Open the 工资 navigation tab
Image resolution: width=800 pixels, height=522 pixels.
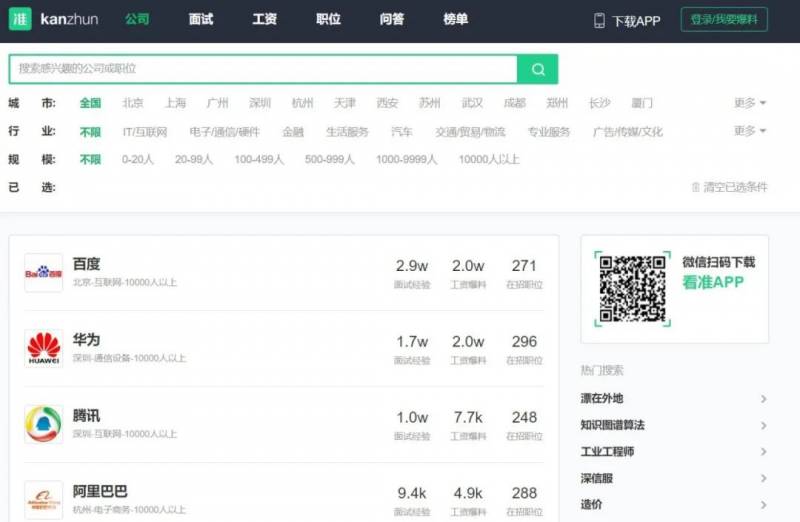(264, 19)
